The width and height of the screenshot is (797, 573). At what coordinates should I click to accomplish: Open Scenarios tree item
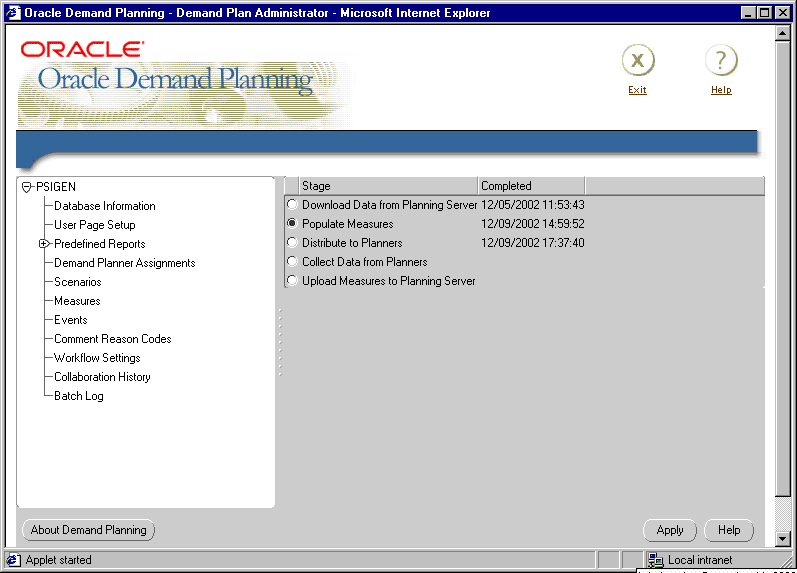tap(78, 282)
